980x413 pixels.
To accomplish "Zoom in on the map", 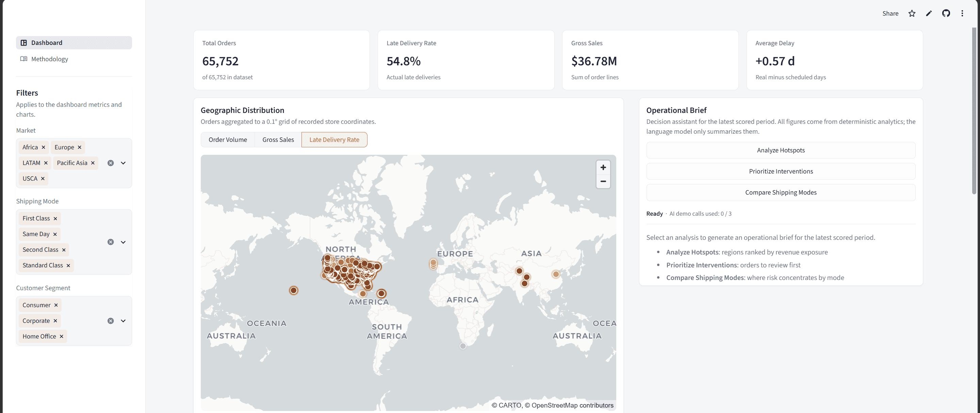I will [x=603, y=167].
